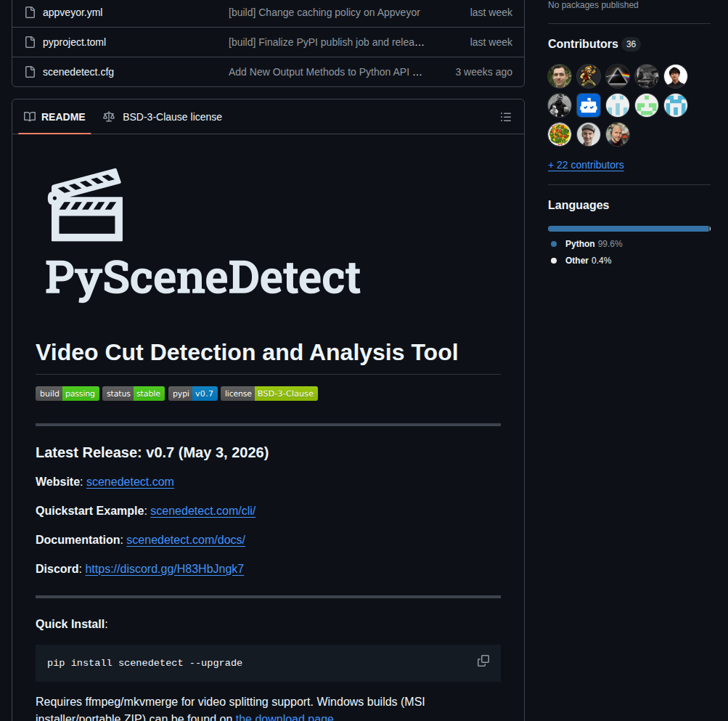Screen dimensions: 728x721
Task: Click the 'No packages published' text
Action: click(593, 5)
